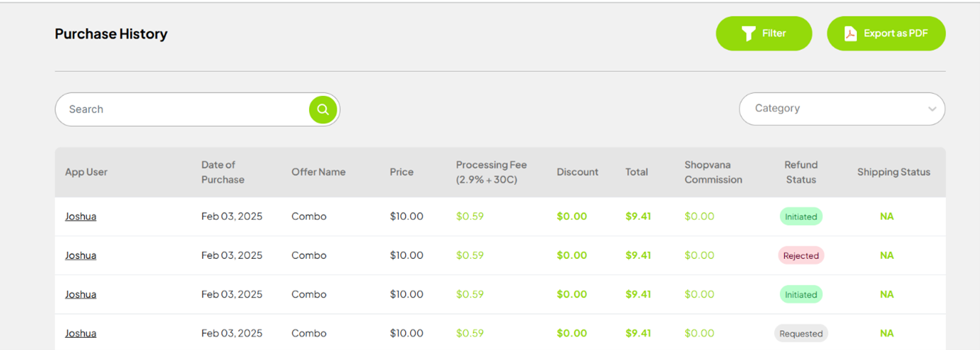Click the Shipping Status column header

[893, 172]
